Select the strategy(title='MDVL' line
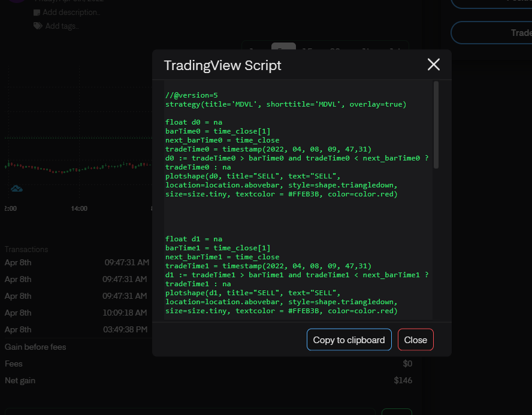532x415 pixels. (286, 104)
